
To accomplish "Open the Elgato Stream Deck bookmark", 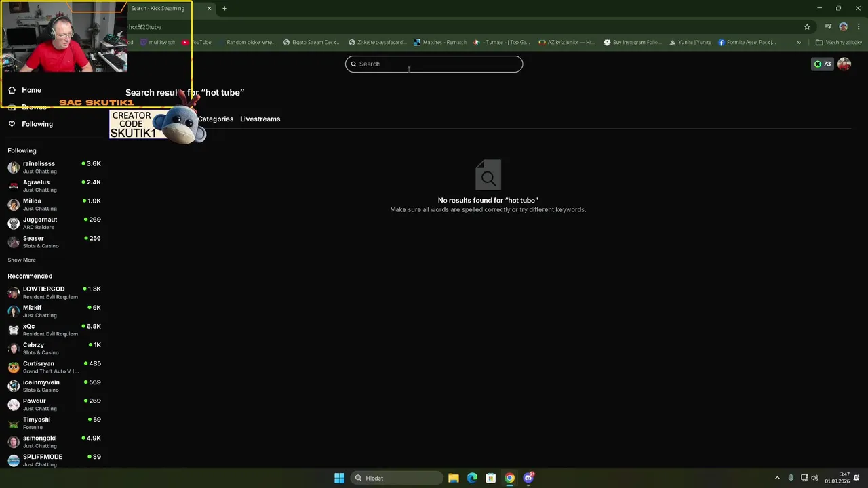I will [x=311, y=42].
